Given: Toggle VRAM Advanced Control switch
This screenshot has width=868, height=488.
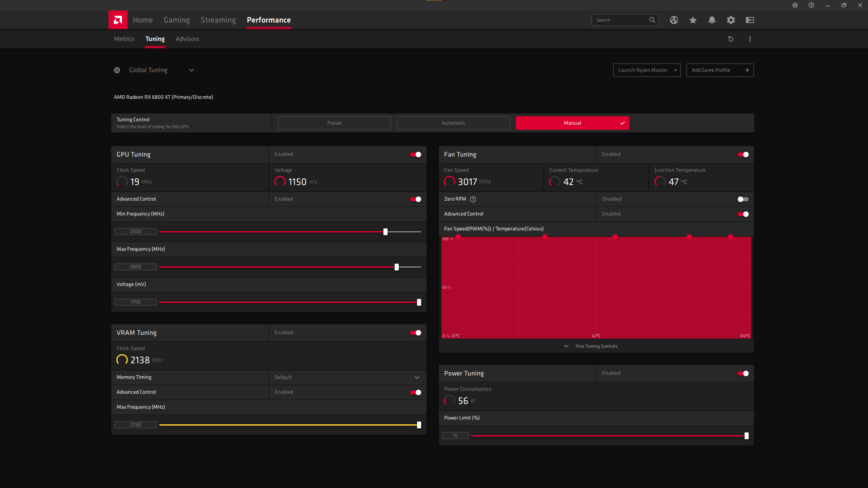Looking at the screenshot, I should (416, 392).
